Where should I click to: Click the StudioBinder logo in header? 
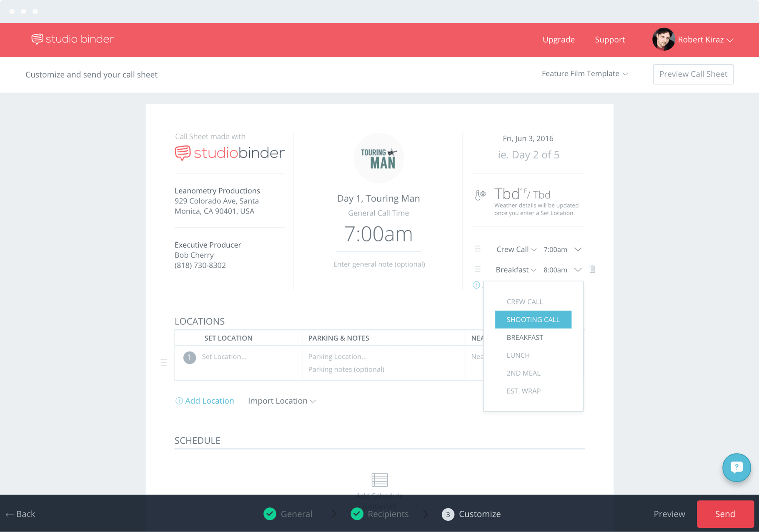coord(73,39)
